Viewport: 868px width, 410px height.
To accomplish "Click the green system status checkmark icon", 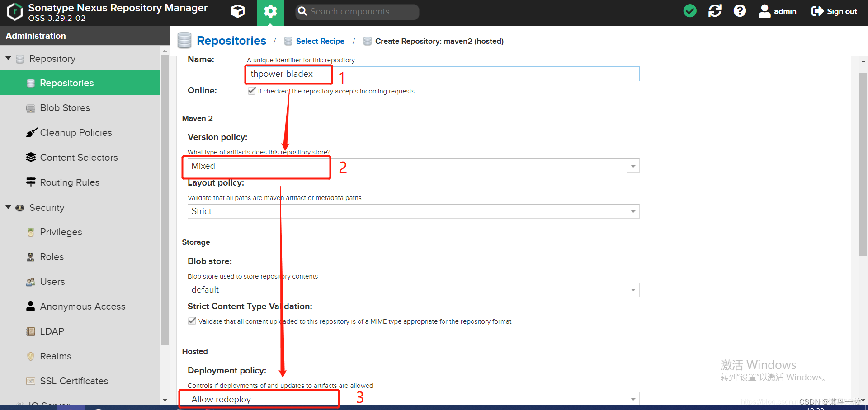I will click(690, 11).
